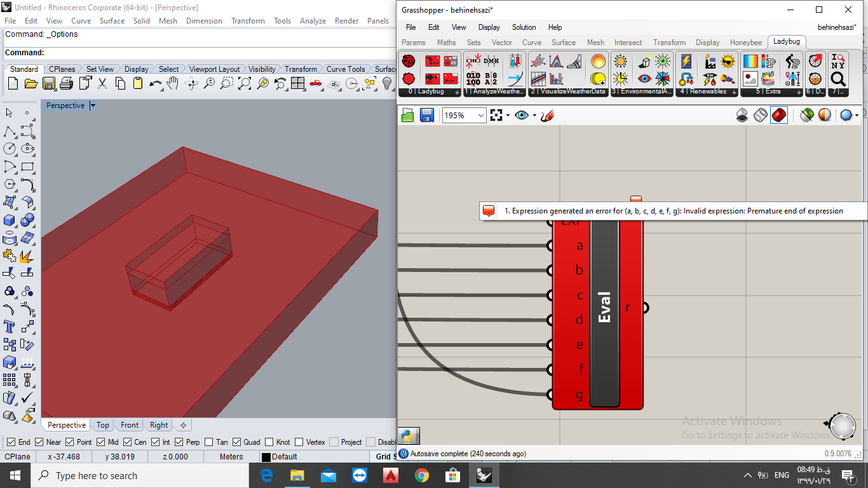Enable the Knot osnap checkbox
This screenshot has width=868, height=488.
(269, 442)
